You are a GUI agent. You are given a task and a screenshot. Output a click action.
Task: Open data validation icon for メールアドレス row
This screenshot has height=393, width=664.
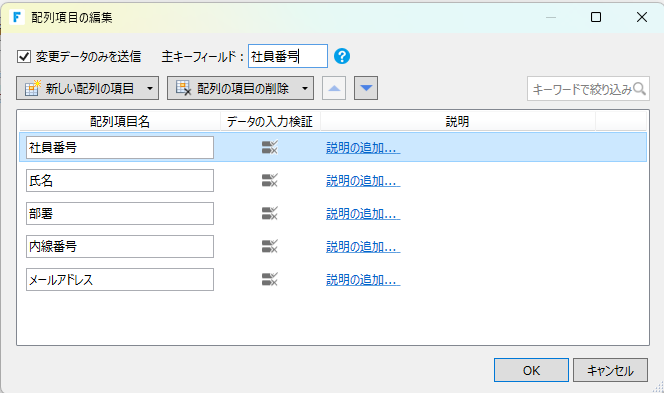[x=270, y=280]
